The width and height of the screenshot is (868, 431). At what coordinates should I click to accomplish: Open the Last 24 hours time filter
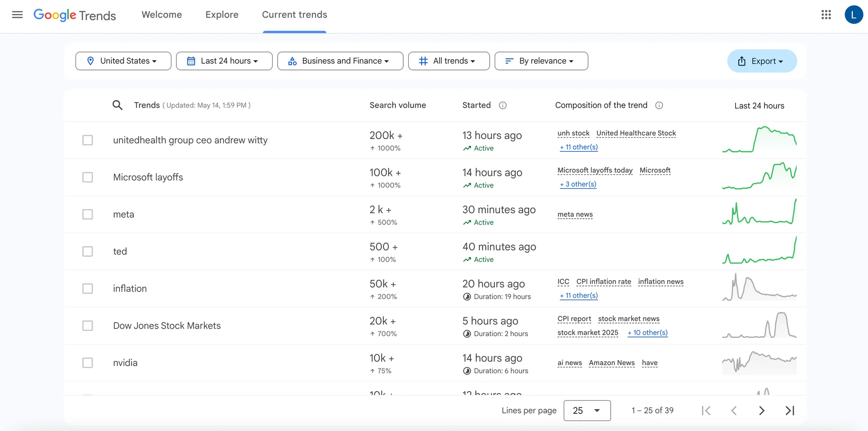tap(224, 61)
